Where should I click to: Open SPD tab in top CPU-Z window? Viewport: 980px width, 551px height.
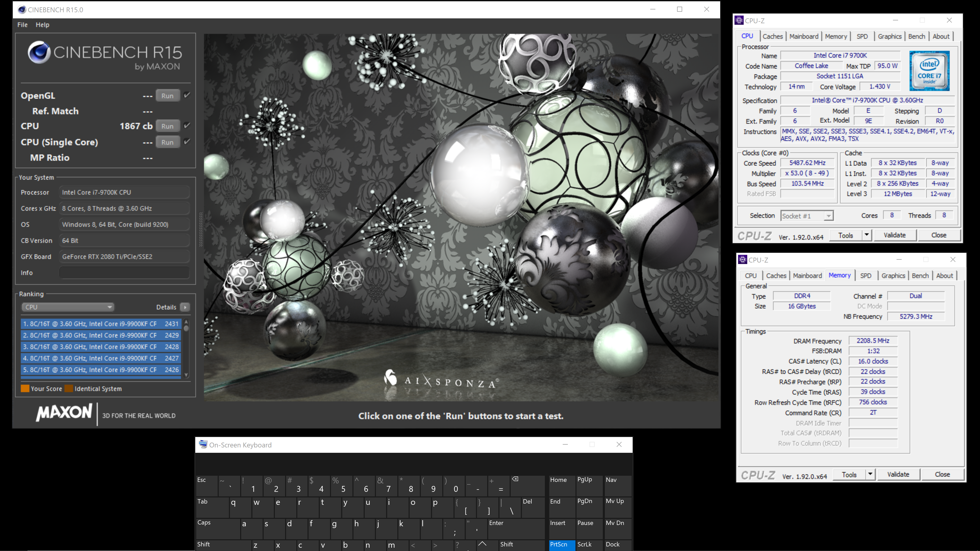coord(862,36)
